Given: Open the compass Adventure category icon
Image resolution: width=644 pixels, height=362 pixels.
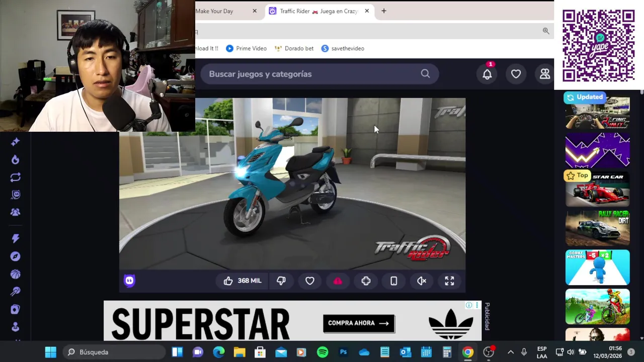Looking at the screenshot, I should point(15,256).
